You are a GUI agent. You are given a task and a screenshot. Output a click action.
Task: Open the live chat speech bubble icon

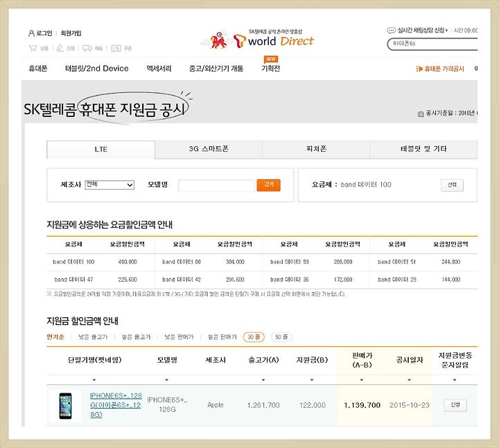[391, 30]
